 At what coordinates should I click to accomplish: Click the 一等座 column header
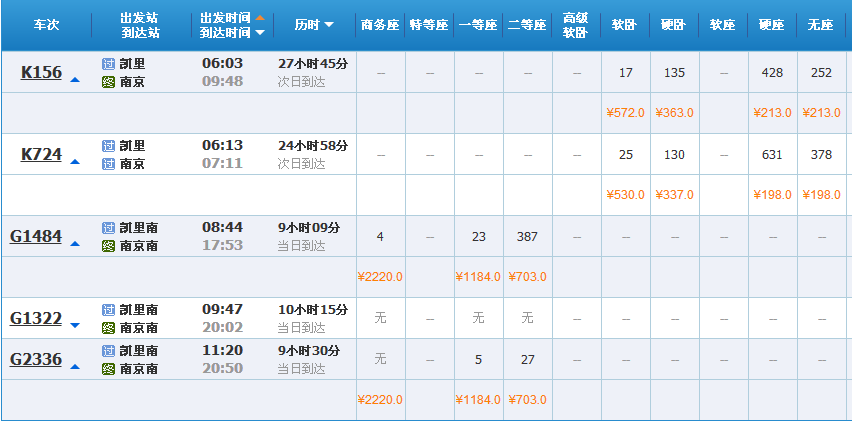pyautogui.click(x=478, y=26)
